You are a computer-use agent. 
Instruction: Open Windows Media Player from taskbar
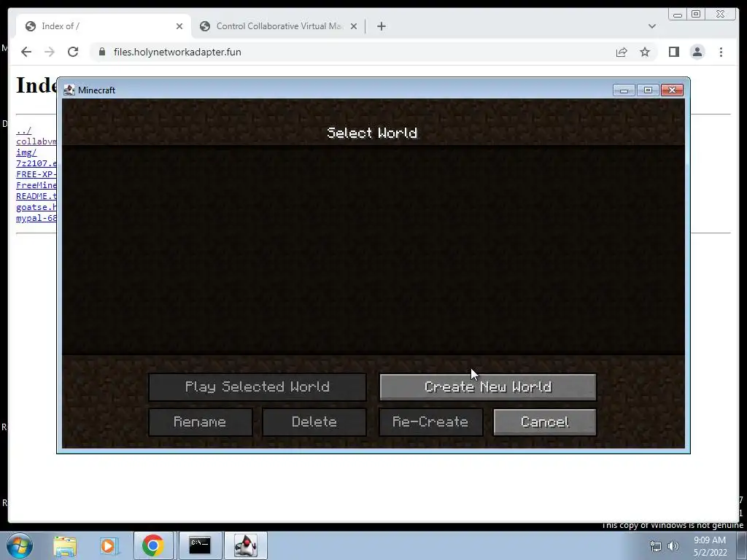point(109,545)
